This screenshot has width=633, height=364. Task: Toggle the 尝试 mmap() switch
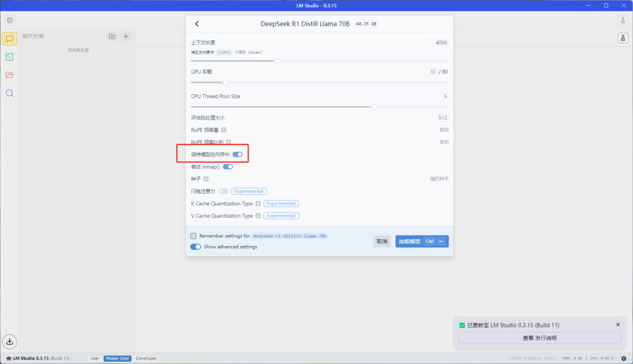click(228, 167)
